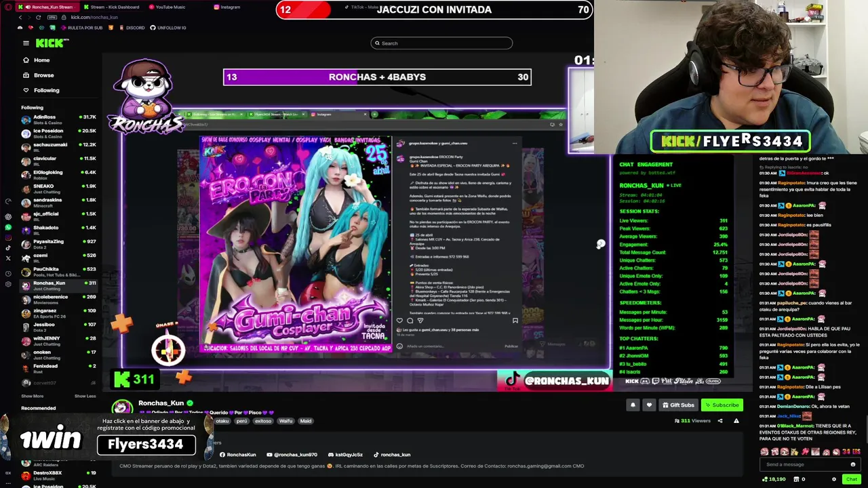Collapse list with Show Less

[85, 396]
